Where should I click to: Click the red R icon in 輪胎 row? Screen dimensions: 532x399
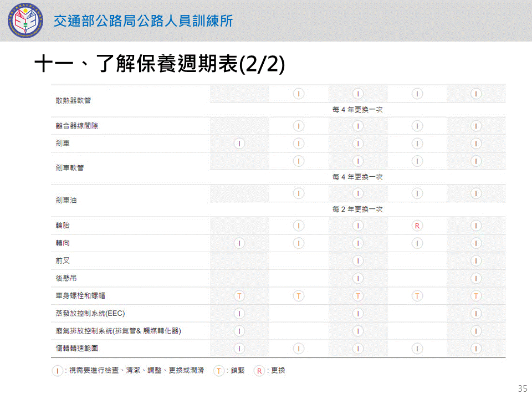[417, 226]
